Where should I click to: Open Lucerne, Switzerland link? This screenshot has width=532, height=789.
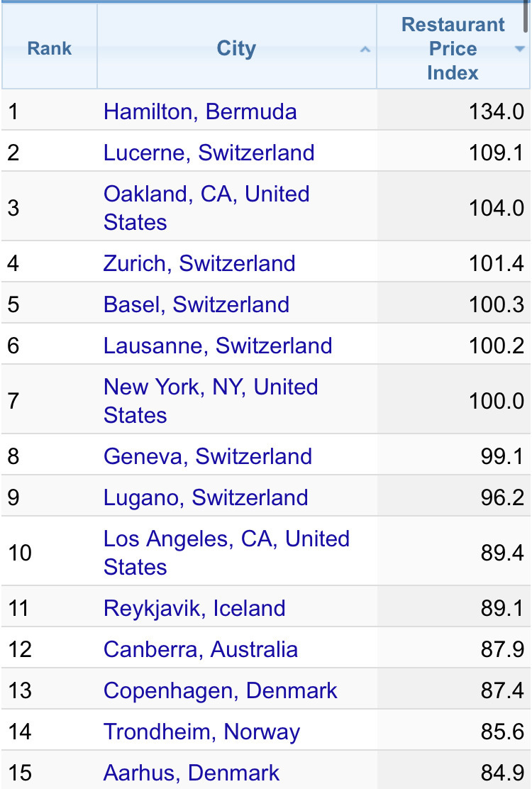tap(209, 153)
